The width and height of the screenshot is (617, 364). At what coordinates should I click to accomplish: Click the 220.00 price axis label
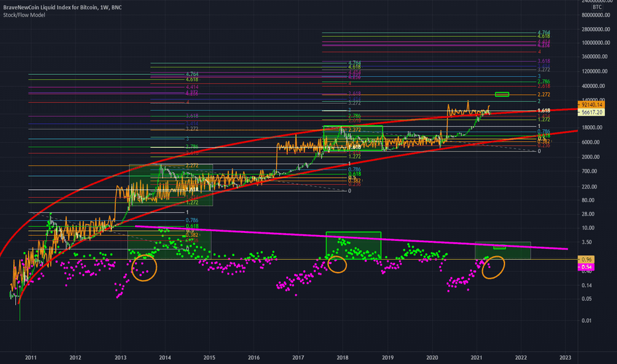coord(589,187)
